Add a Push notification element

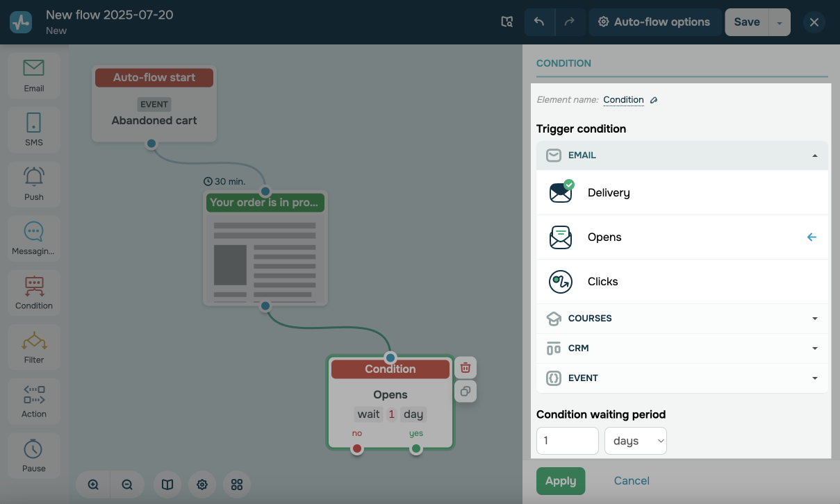pyautogui.click(x=33, y=183)
